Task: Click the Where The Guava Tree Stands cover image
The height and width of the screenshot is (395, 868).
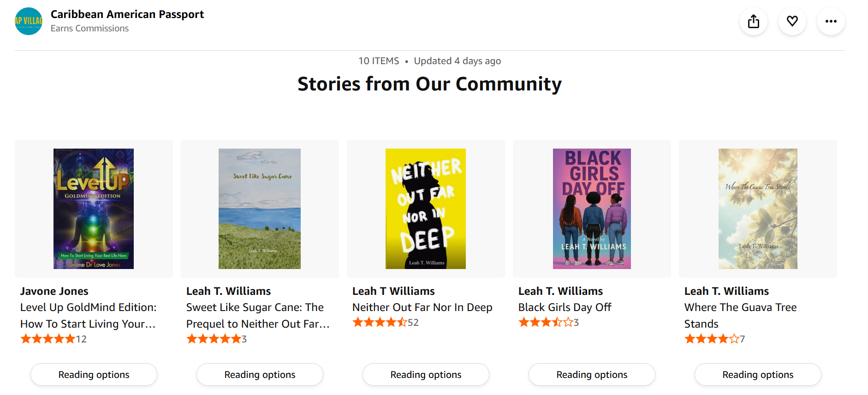Action: 758,208
